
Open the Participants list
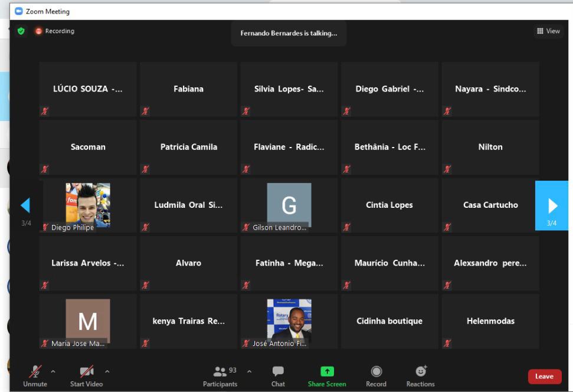click(x=220, y=375)
